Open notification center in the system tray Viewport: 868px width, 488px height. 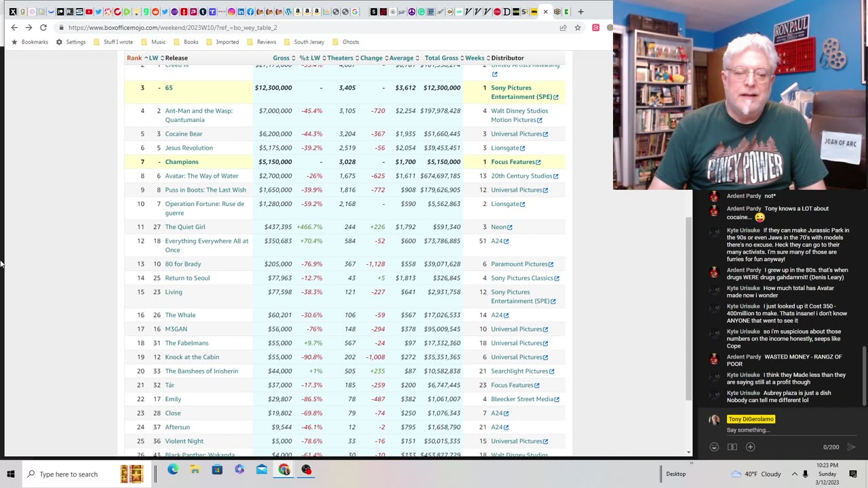pyautogui.click(x=853, y=474)
